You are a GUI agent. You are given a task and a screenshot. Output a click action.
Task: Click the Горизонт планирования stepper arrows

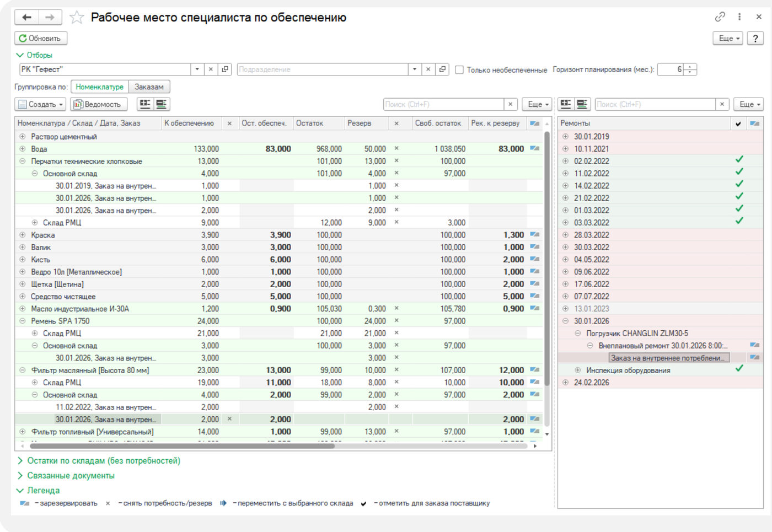[690, 69]
